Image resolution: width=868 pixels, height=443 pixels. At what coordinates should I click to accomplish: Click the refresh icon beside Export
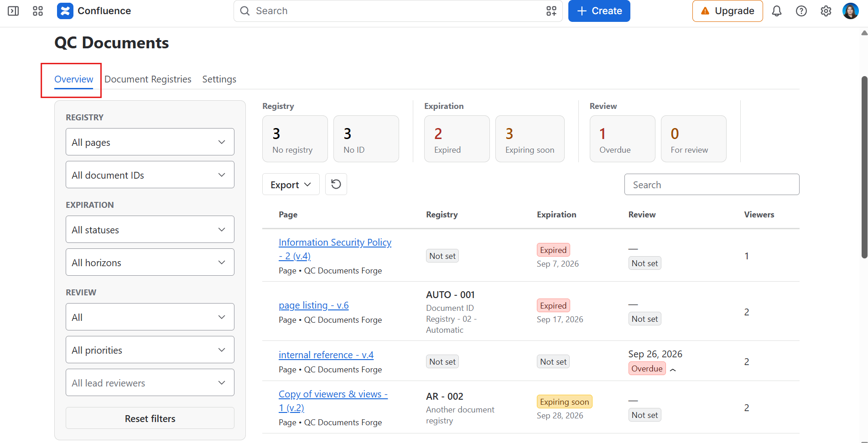click(x=336, y=184)
